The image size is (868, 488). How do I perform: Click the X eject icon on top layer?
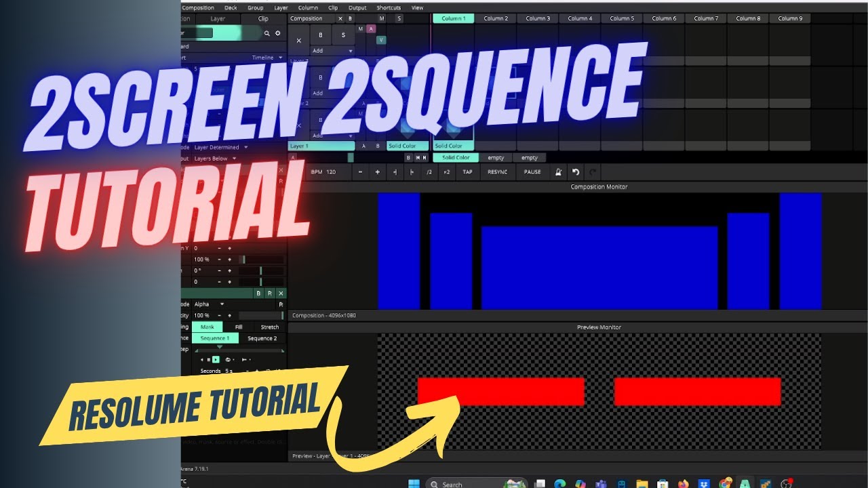pos(299,41)
